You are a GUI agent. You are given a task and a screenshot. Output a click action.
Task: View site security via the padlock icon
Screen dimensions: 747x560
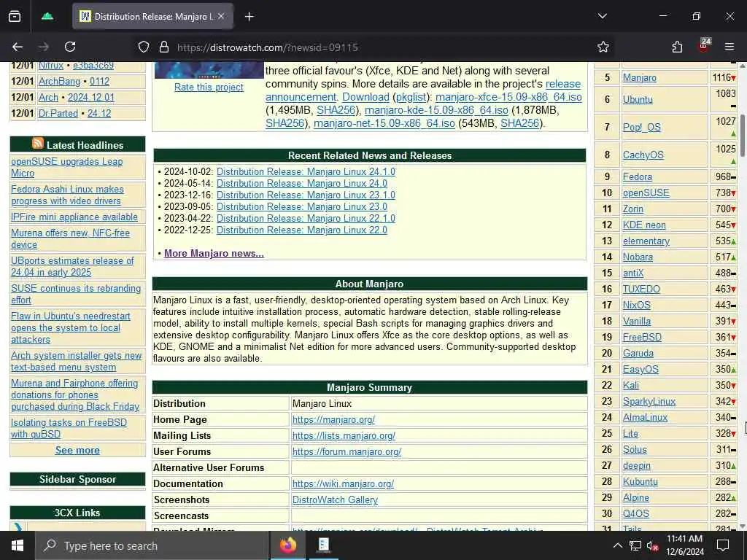coord(164,47)
